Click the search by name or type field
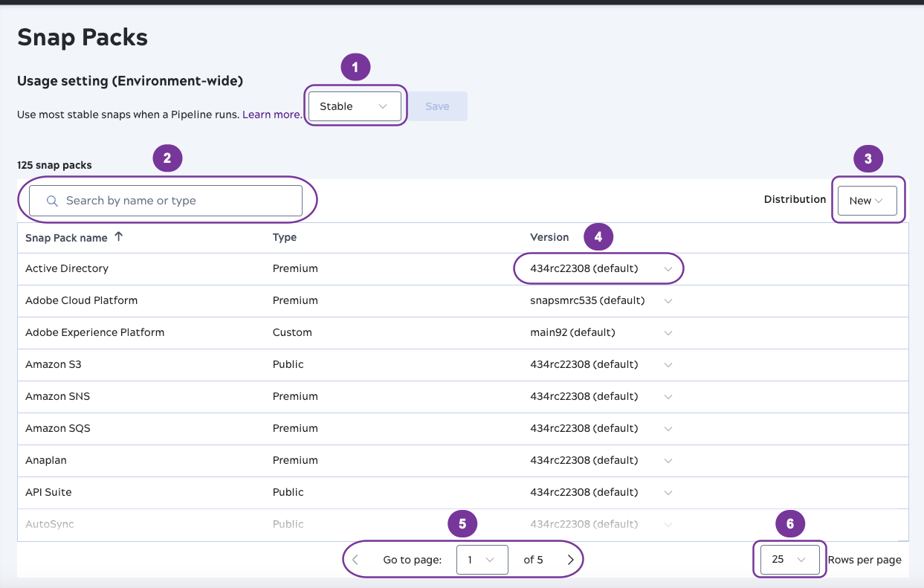The height and width of the screenshot is (588, 924). pos(165,200)
